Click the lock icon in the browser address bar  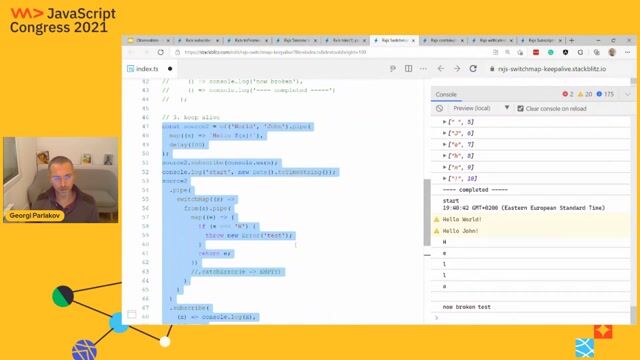(177, 52)
